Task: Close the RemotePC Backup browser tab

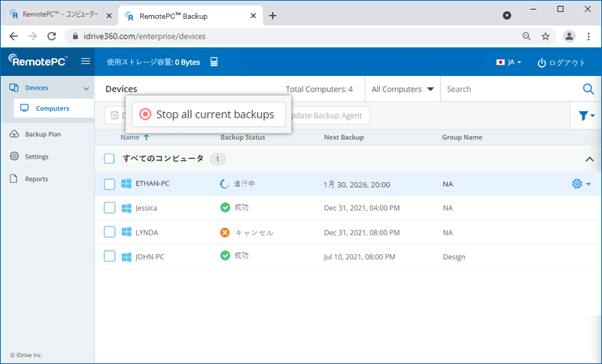Action: click(x=253, y=16)
